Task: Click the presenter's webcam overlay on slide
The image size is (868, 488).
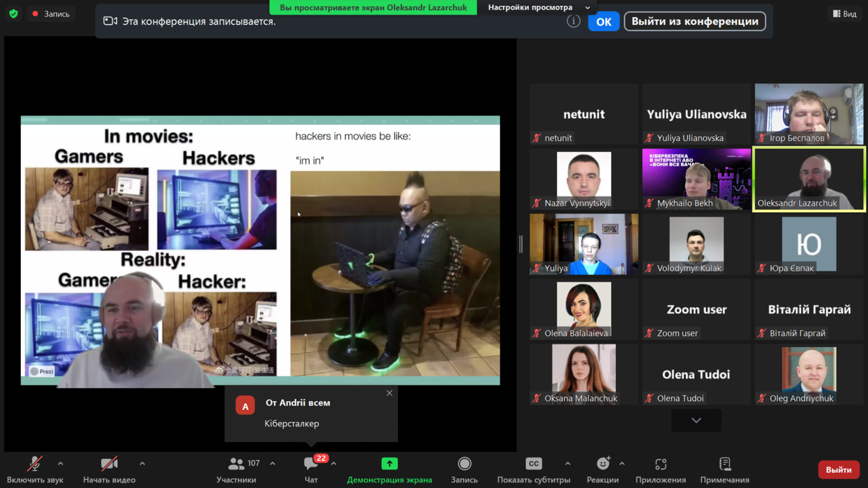Action: point(135,331)
